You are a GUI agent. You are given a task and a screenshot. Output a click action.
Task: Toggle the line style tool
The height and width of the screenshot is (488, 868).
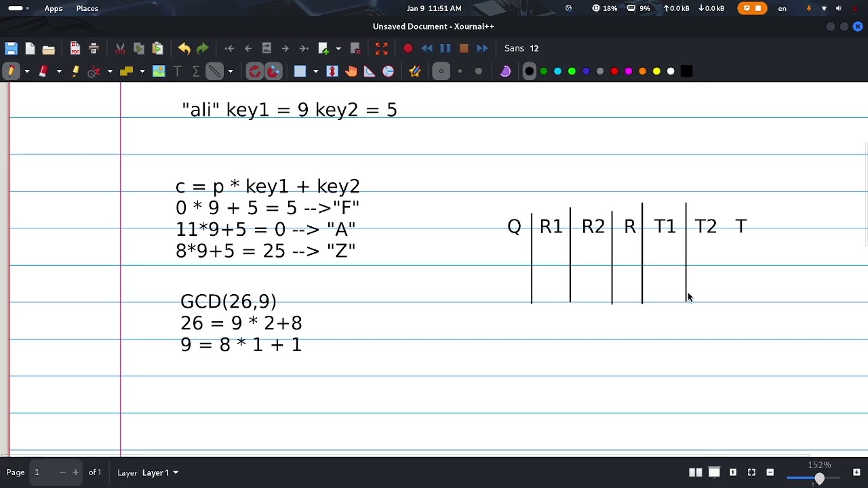click(x=214, y=71)
